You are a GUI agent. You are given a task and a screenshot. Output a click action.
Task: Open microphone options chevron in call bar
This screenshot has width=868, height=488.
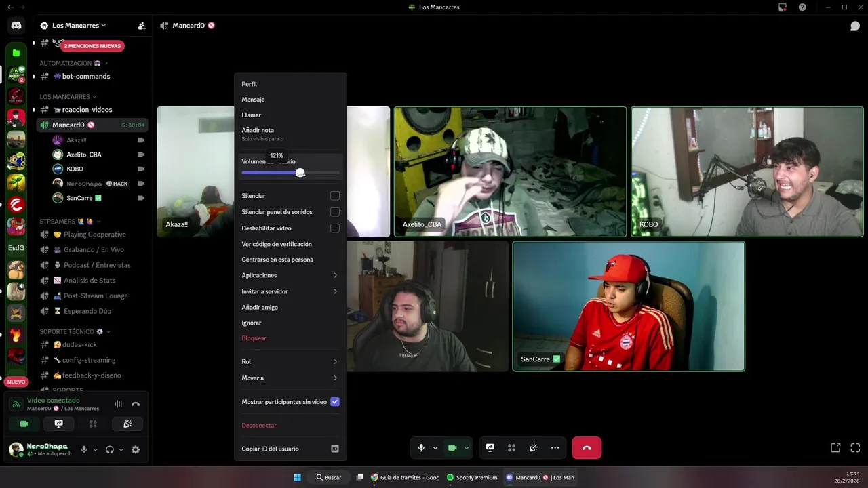point(435,448)
